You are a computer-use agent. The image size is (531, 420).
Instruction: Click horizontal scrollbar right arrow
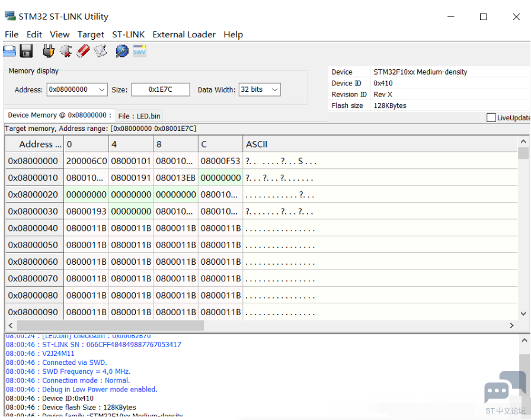[x=511, y=326]
